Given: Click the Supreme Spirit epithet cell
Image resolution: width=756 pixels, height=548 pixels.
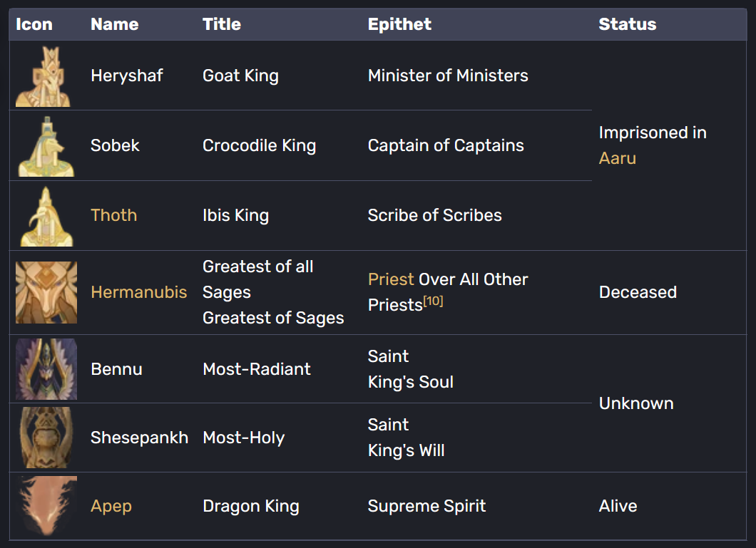Looking at the screenshot, I should click(426, 506).
